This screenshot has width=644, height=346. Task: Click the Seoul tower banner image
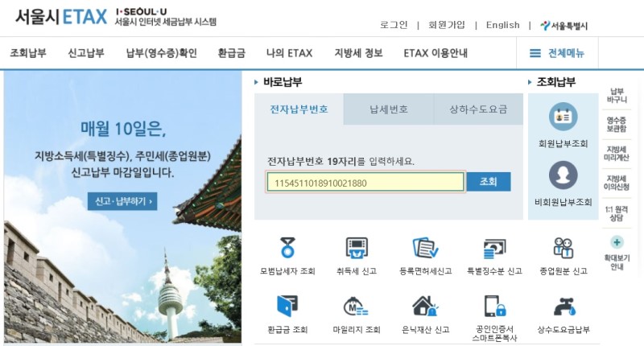(123, 208)
